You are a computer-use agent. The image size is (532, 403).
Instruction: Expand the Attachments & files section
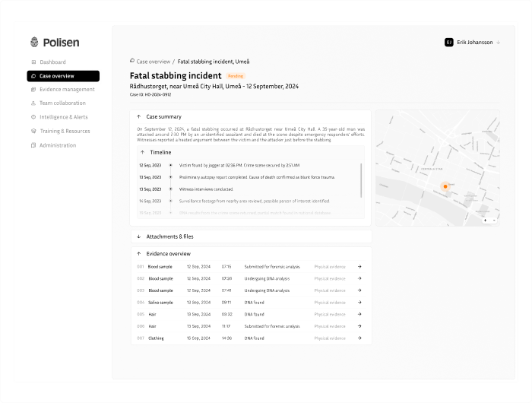pyautogui.click(x=139, y=236)
